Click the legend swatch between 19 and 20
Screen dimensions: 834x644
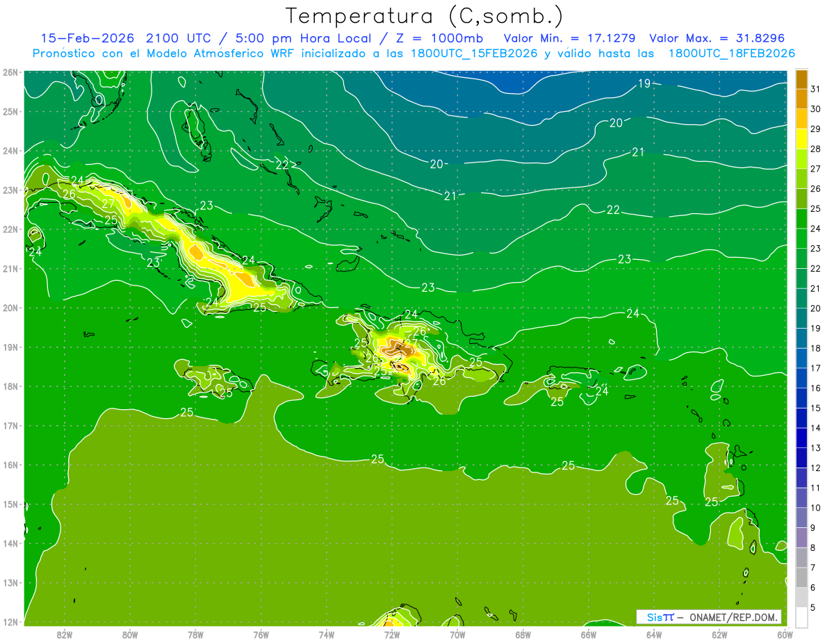801,318
